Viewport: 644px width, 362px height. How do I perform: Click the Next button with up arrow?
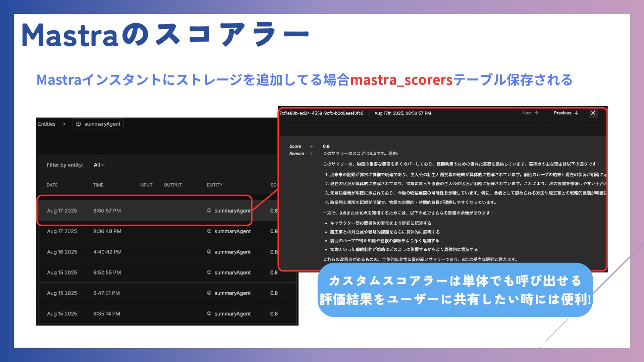pyautogui.click(x=530, y=113)
